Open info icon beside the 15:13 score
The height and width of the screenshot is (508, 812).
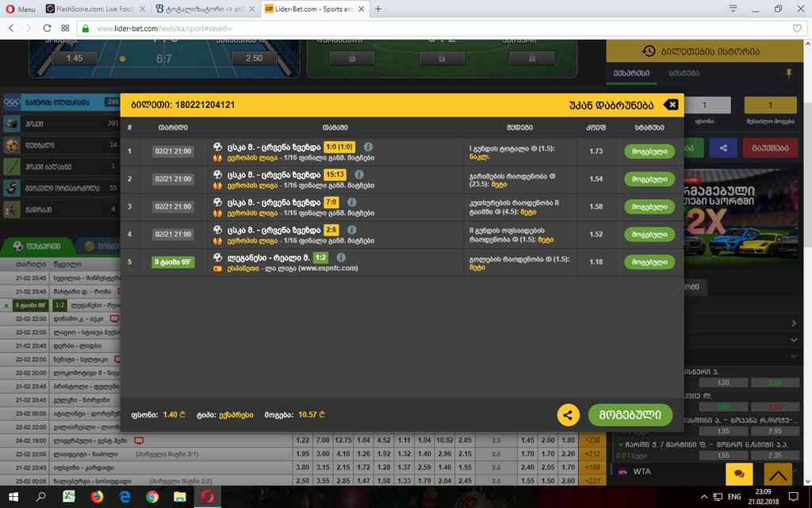(359, 175)
